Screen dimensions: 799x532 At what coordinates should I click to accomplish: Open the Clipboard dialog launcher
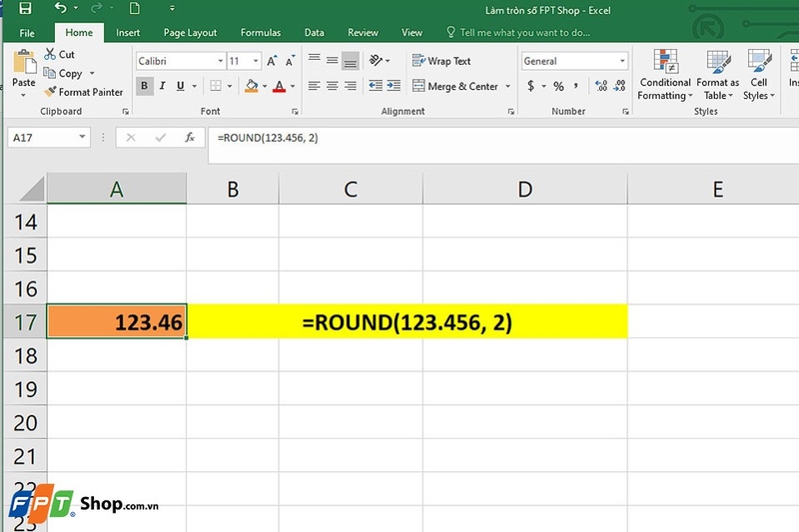[126, 112]
